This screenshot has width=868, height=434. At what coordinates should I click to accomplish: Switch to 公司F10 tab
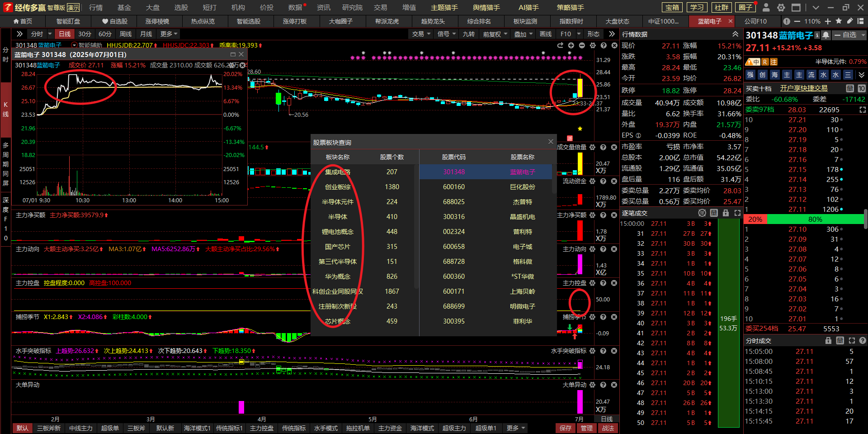point(756,21)
